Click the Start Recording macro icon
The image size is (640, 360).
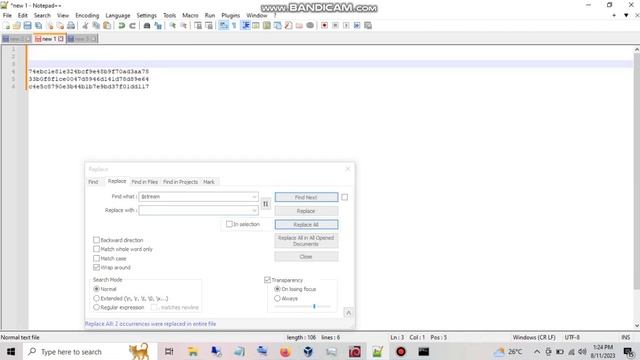(324, 26)
